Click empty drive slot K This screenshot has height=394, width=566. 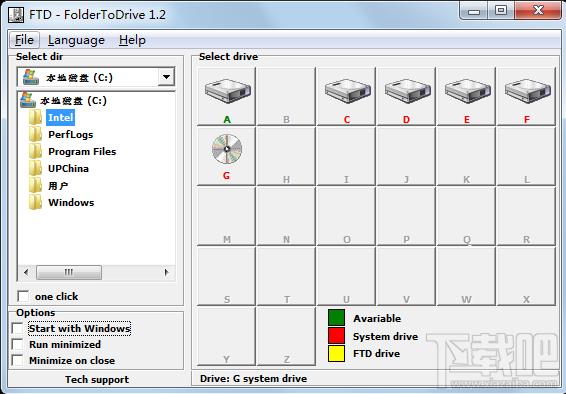tap(466, 156)
